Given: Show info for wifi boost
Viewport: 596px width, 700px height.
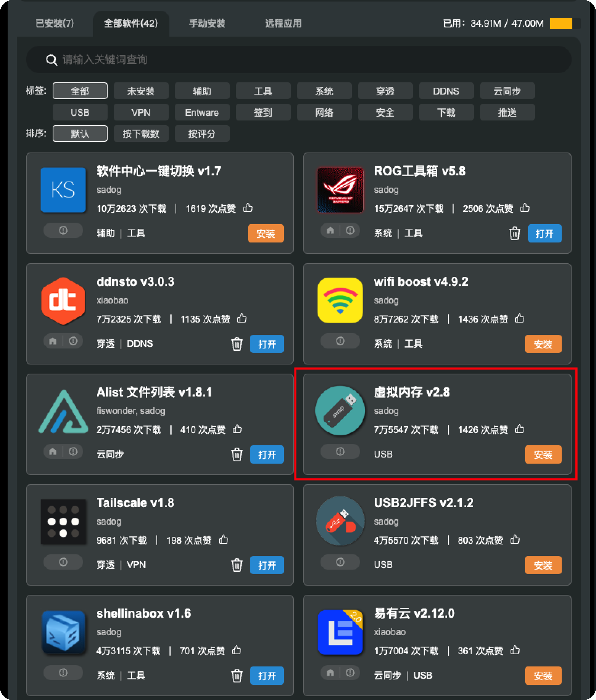Looking at the screenshot, I should [340, 341].
